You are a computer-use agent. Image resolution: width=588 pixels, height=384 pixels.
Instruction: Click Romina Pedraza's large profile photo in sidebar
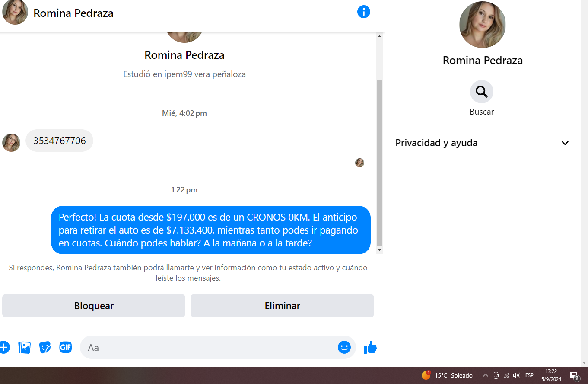pyautogui.click(x=482, y=25)
